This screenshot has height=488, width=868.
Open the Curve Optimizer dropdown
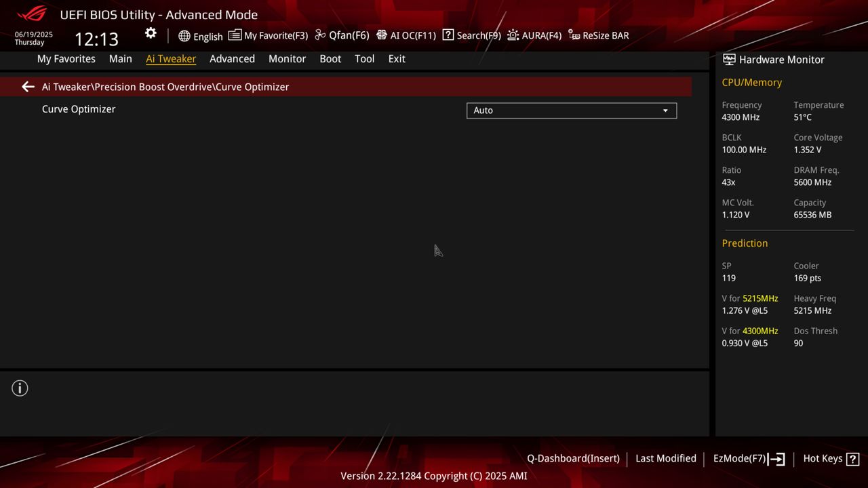(665, 110)
